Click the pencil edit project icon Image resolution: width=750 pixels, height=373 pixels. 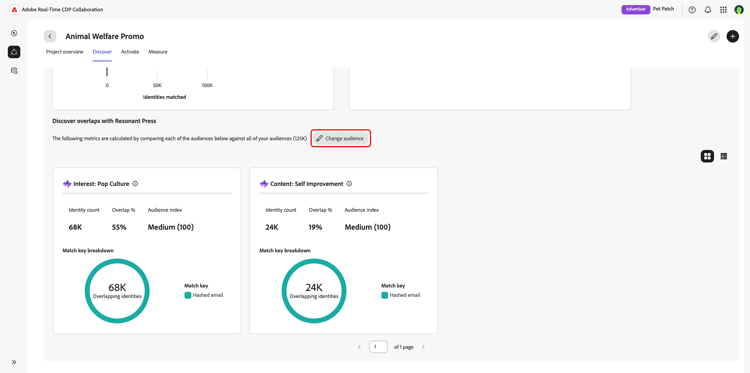pos(714,36)
